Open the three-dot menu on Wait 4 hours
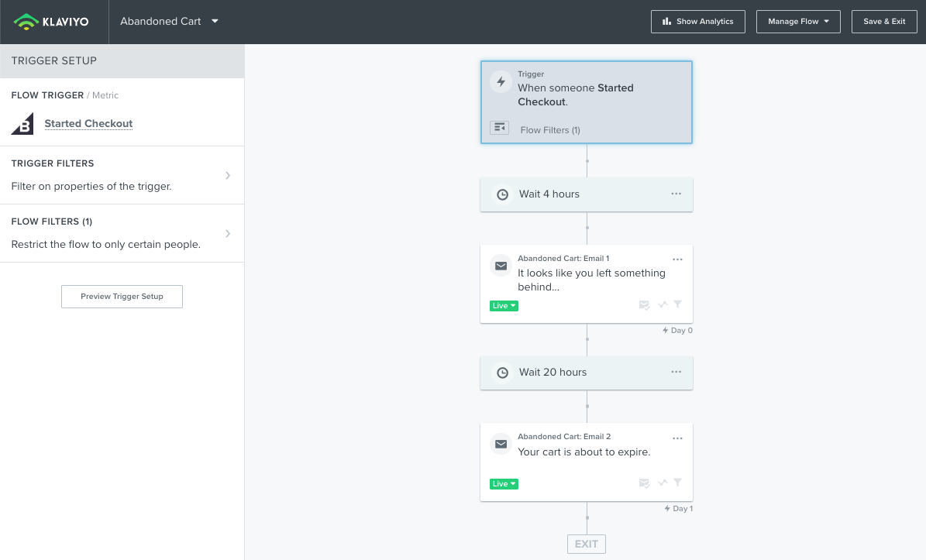This screenshot has height=560, width=926. pos(676,194)
